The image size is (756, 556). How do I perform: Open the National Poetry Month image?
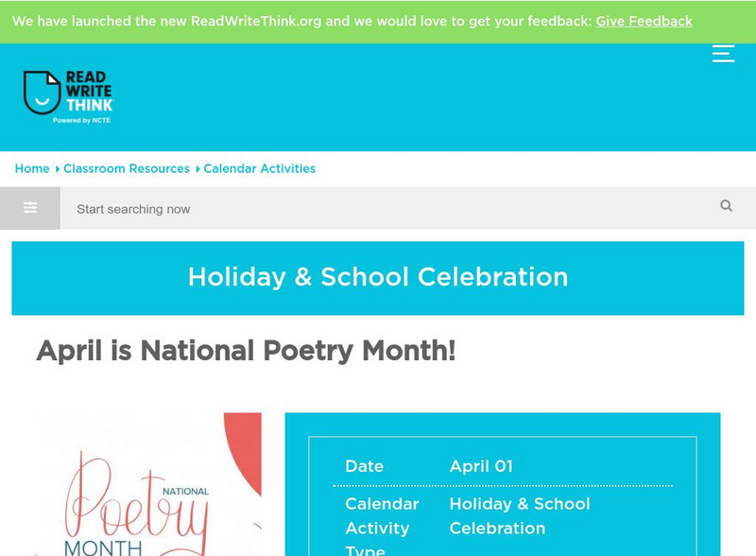148,484
